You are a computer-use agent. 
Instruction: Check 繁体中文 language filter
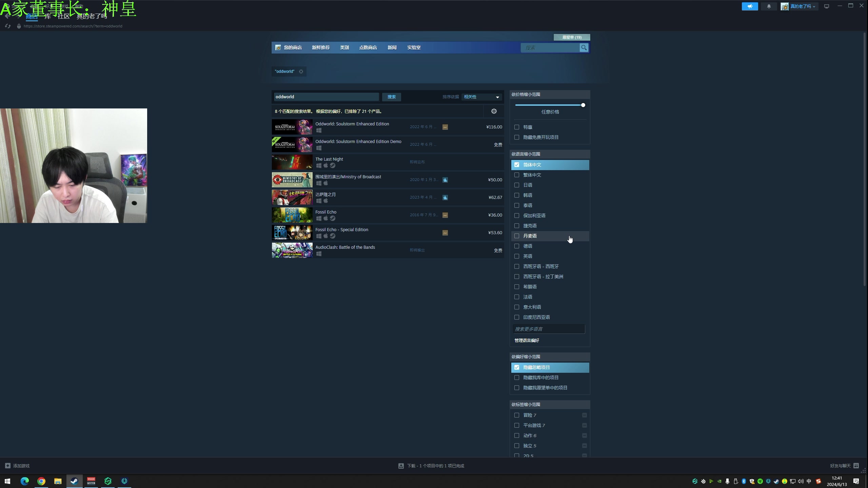[x=517, y=175]
